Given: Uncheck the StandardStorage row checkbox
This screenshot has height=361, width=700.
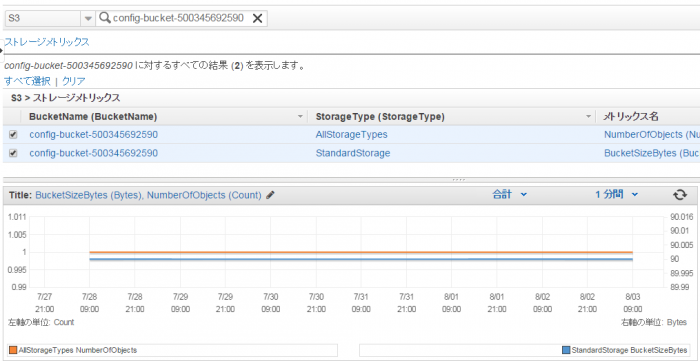Looking at the screenshot, I should (x=13, y=153).
